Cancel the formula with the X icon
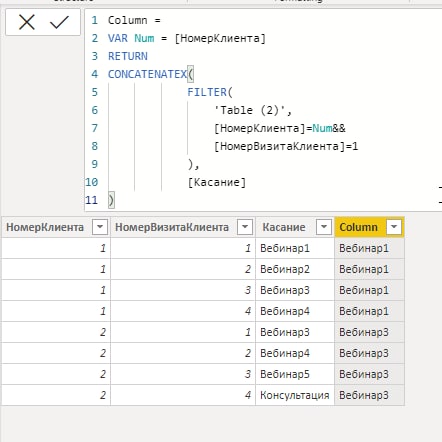The image size is (442, 442). 27,23
